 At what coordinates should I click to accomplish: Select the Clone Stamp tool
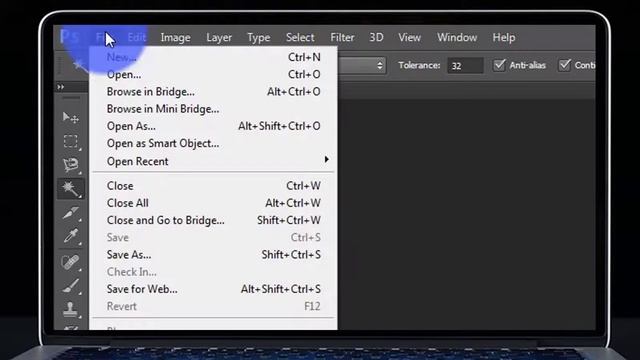click(x=71, y=309)
